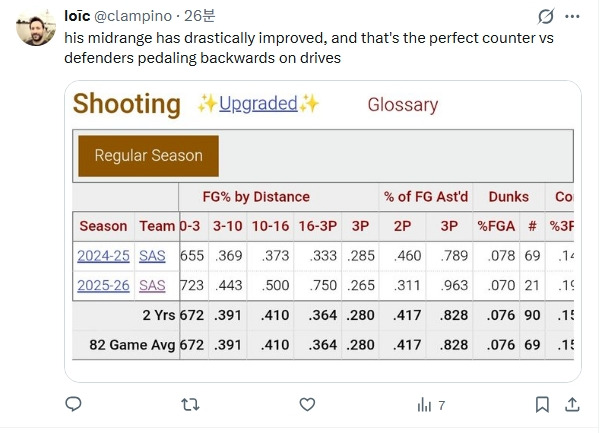603x433 pixels.
Task: Share the tweet via the share icon
Action: (x=573, y=404)
